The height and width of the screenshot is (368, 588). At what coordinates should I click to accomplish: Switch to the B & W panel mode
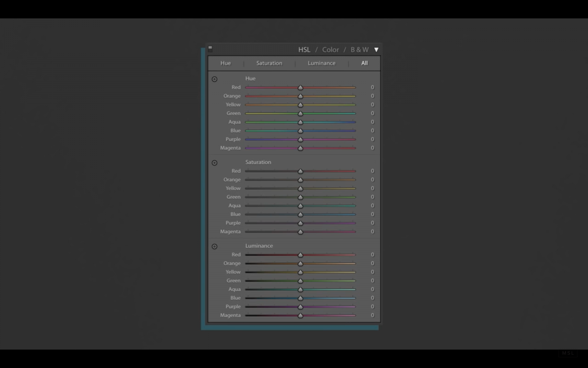click(x=359, y=49)
